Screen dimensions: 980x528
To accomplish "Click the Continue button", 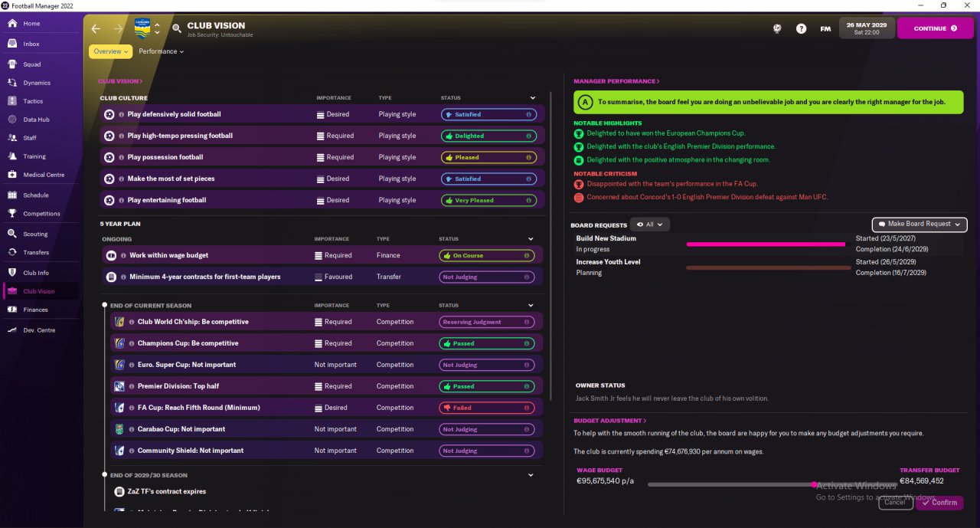I will click(936, 28).
